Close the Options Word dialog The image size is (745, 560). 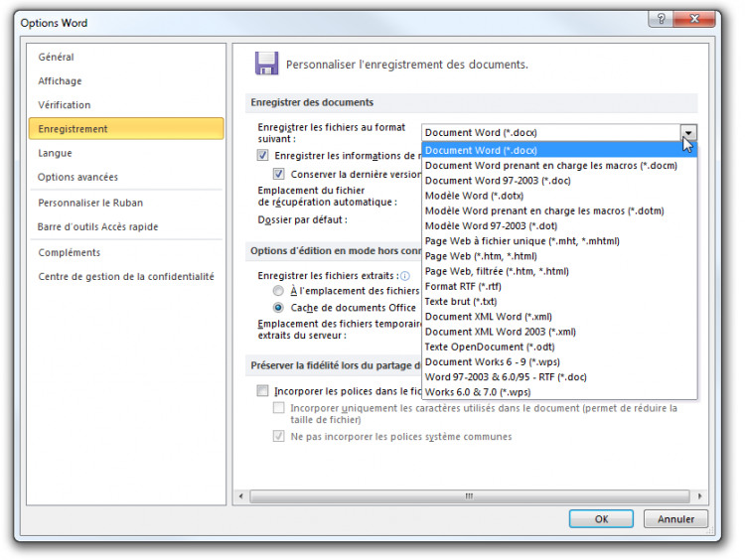pos(694,19)
